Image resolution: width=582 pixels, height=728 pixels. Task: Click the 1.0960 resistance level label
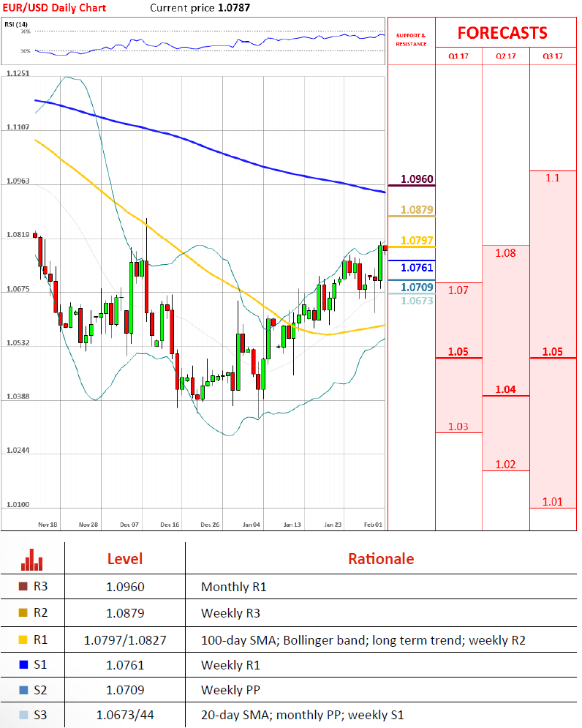tap(417, 179)
